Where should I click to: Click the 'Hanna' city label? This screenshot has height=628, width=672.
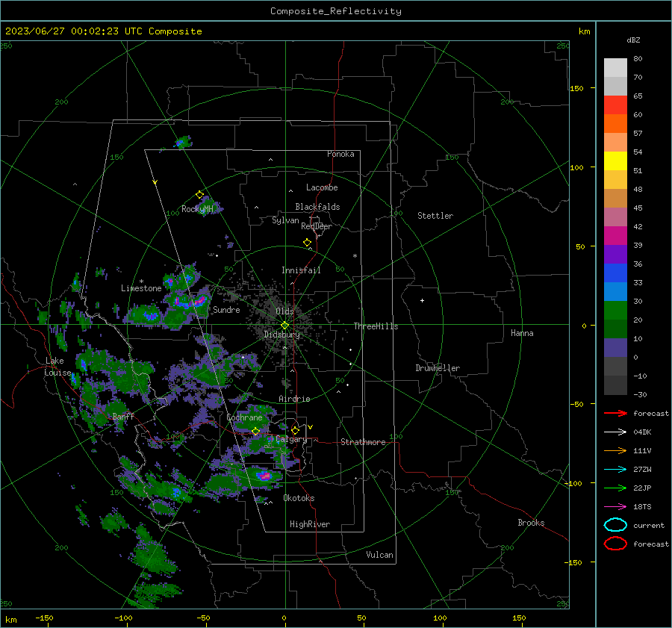pyautogui.click(x=522, y=333)
